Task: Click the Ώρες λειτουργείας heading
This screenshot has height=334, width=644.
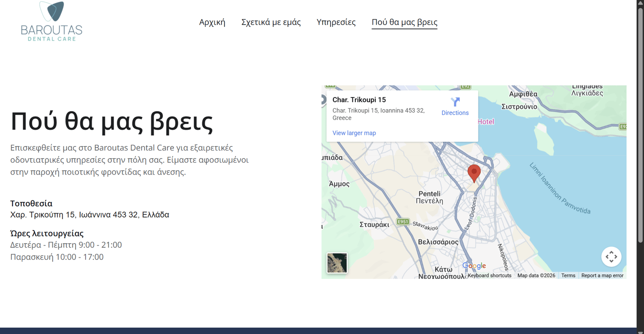Action: [47, 233]
